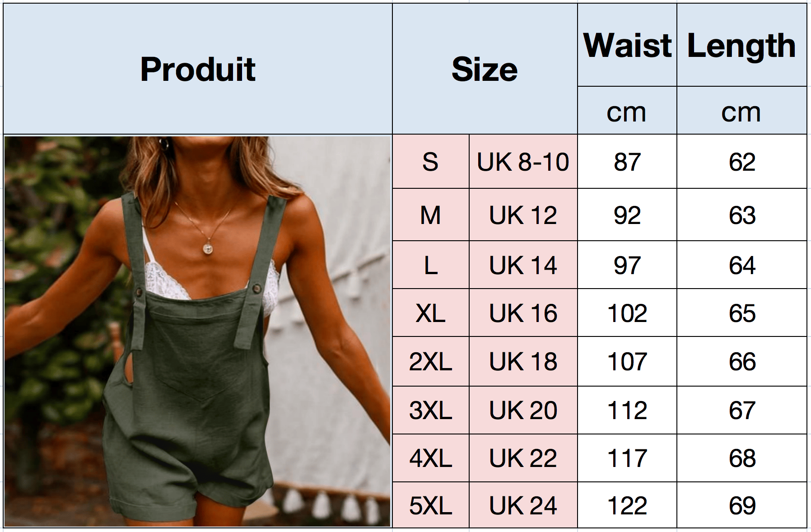Click the Produit header cell
The image size is (811, 532).
tap(198, 69)
